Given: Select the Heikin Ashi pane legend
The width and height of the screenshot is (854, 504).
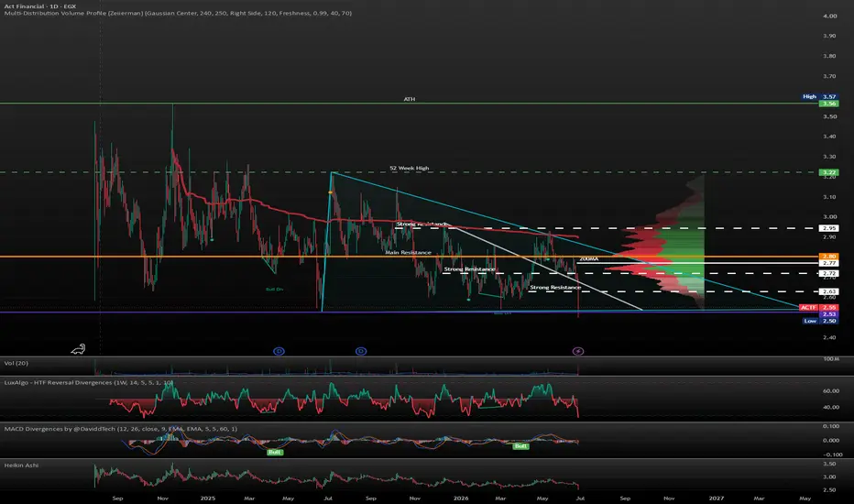Looking at the screenshot, I should 21,466.
